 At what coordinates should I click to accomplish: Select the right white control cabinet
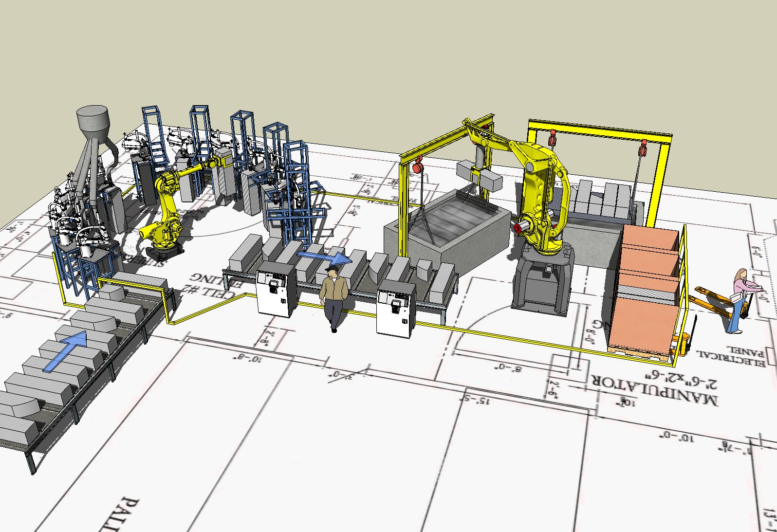point(396,309)
